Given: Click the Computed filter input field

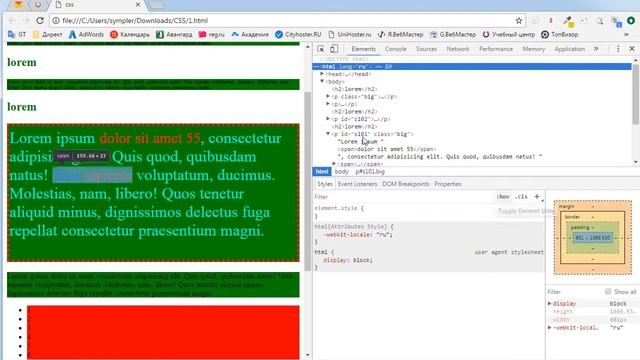Looking at the screenshot, I should click(575, 292).
